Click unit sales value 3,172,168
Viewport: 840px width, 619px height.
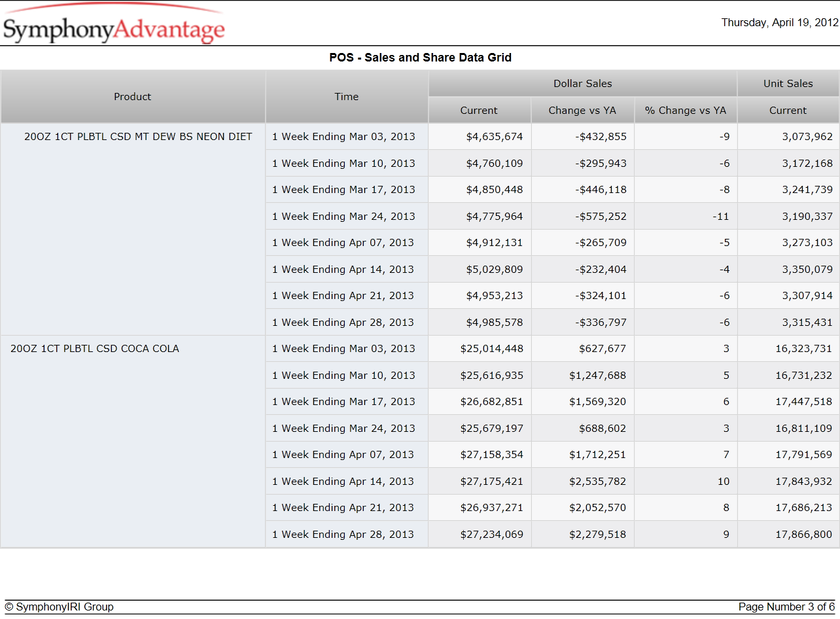point(807,164)
